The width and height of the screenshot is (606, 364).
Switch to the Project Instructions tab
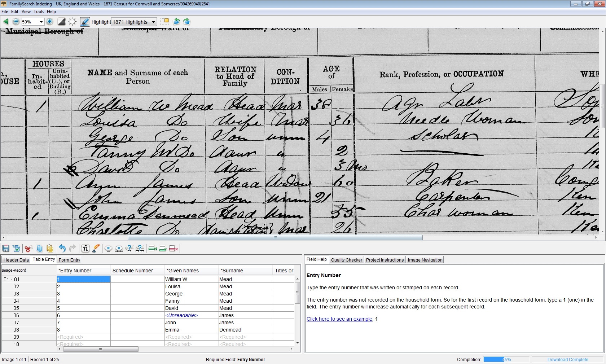point(385,260)
